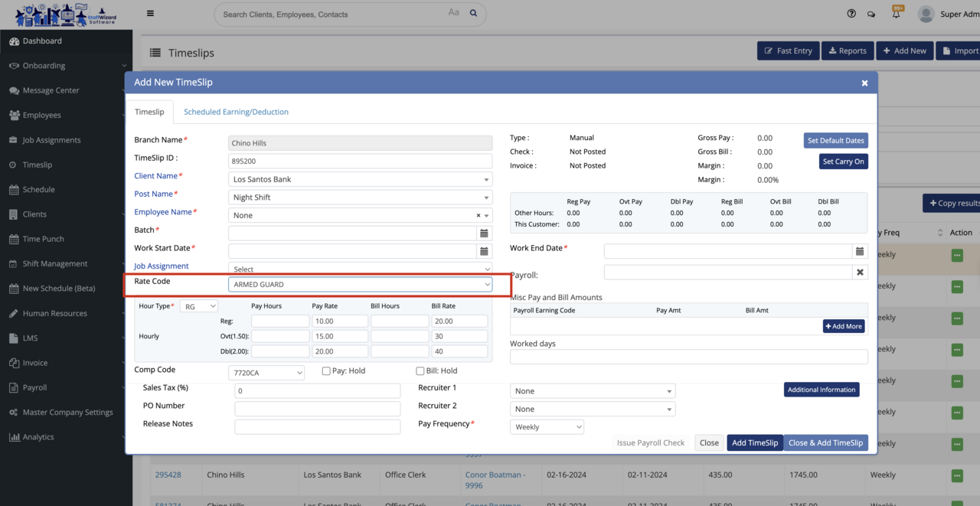The width and height of the screenshot is (980, 506).
Task: Clear the Payroll field with X icon
Action: tap(860, 273)
